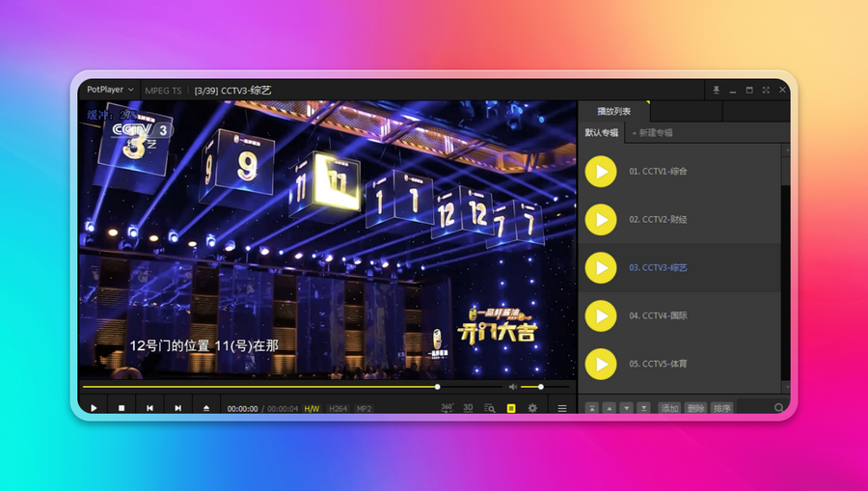This screenshot has height=491, width=868.
Task: Mute audio via speaker icon
Action: (513, 387)
